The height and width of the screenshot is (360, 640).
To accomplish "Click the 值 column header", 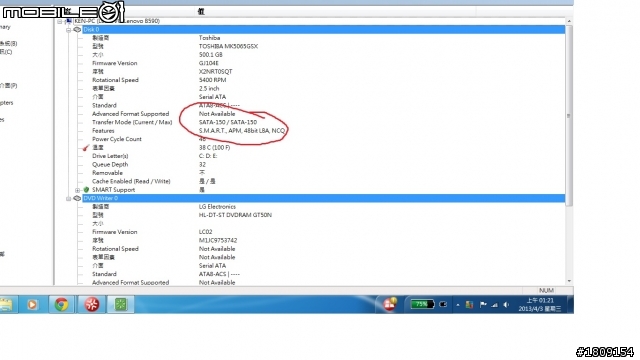I will pos(201,11).
